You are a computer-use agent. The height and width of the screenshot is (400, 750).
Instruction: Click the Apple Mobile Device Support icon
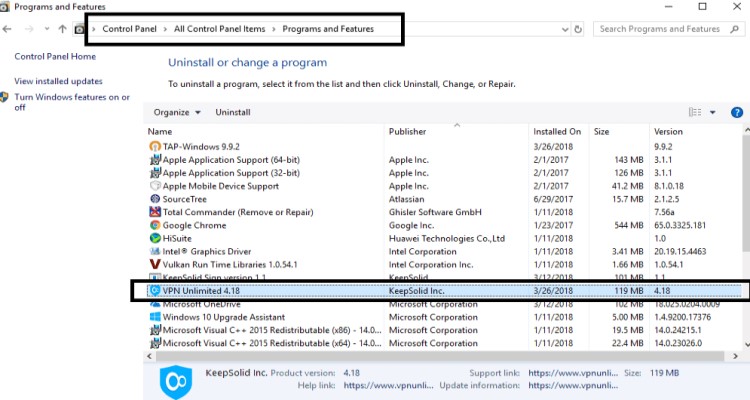155,186
